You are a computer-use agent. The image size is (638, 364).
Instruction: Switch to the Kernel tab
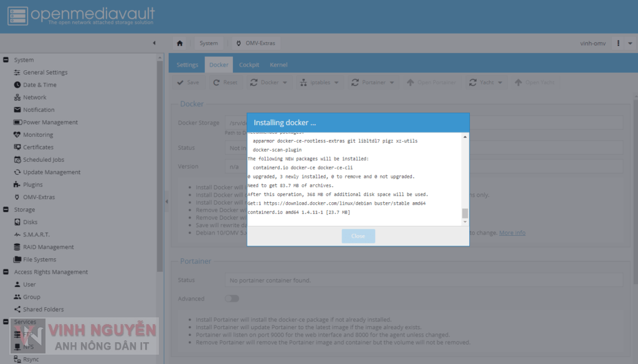pyautogui.click(x=279, y=64)
